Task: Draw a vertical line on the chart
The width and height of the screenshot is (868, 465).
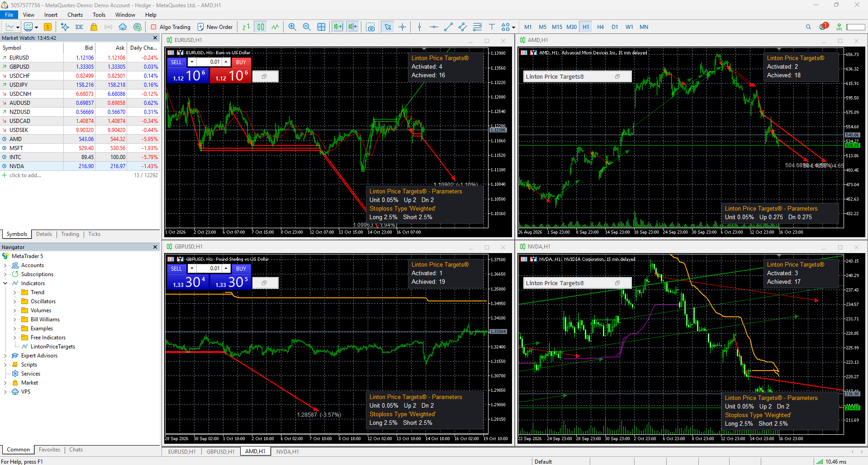Action: pos(419,27)
